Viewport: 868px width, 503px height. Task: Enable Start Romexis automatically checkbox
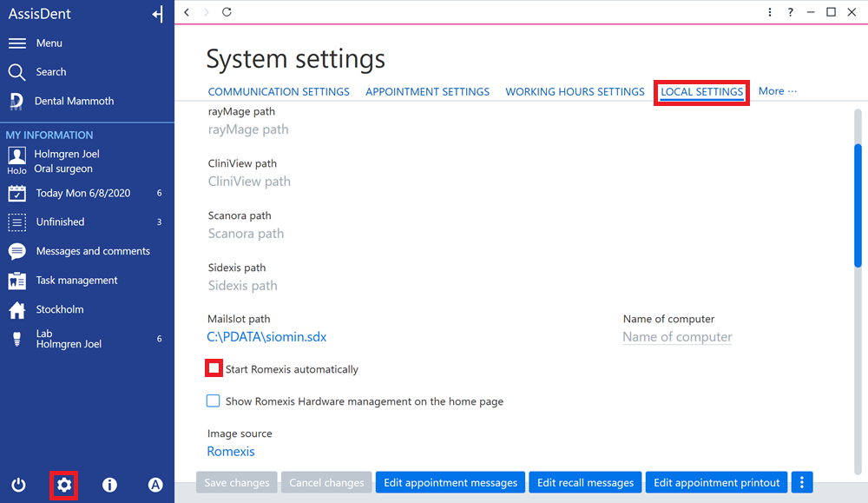coord(214,368)
